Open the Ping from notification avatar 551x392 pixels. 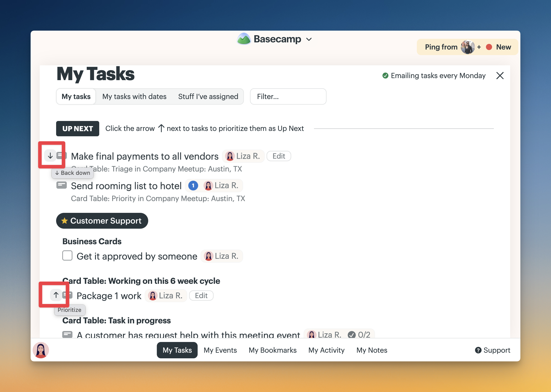(468, 47)
